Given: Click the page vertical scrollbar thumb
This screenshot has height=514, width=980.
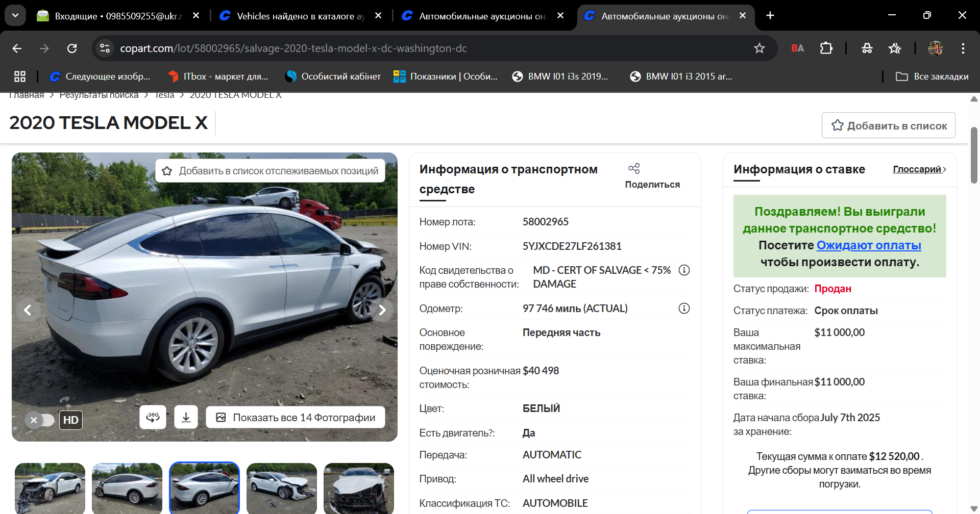Looking at the screenshot, I should (x=974, y=156).
